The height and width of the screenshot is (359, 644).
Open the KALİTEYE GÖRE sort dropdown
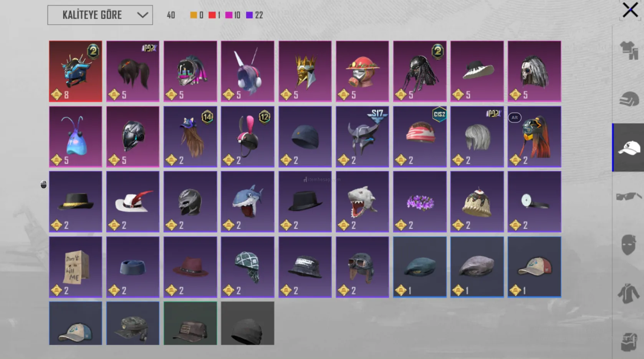pos(100,15)
